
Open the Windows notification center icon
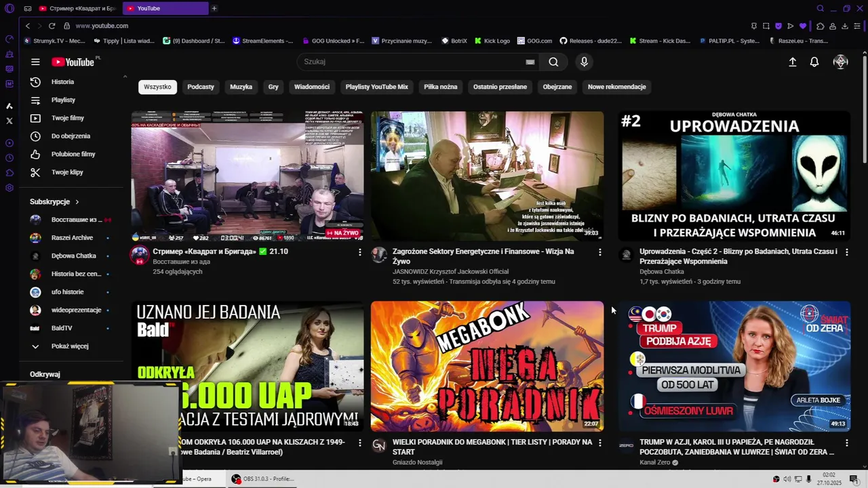[x=854, y=479]
